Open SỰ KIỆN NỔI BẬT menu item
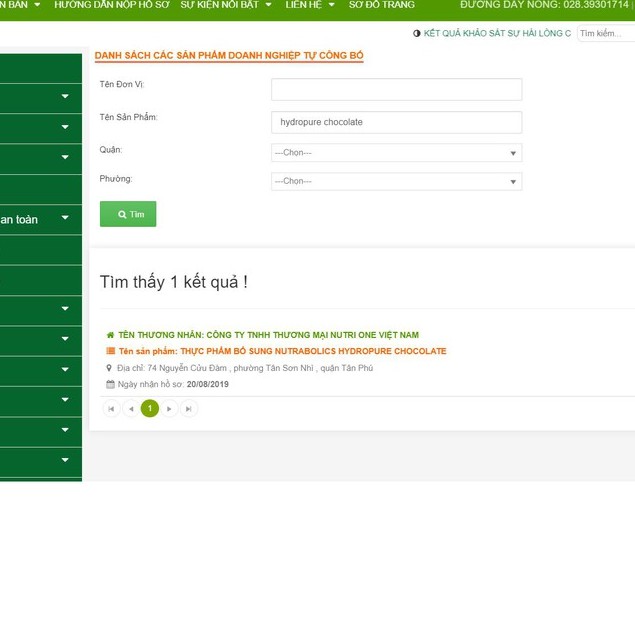 point(219,5)
